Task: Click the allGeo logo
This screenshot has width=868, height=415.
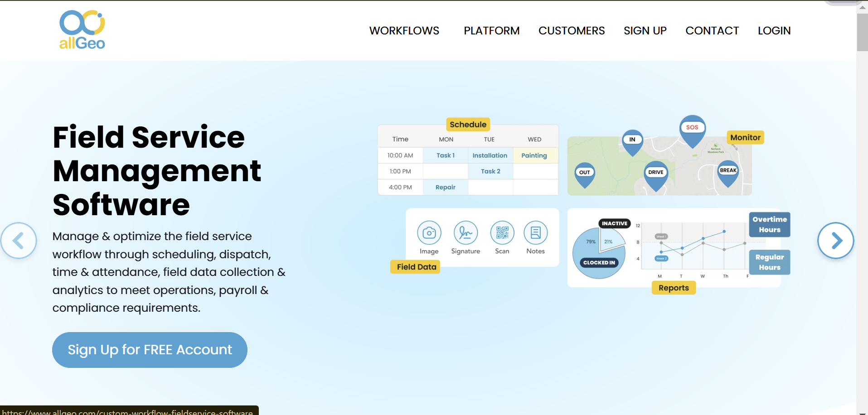Action: click(82, 29)
